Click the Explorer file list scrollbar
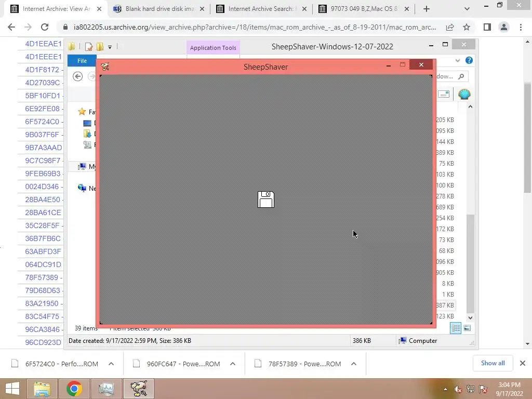 pyautogui.click(x=470, y=263)
